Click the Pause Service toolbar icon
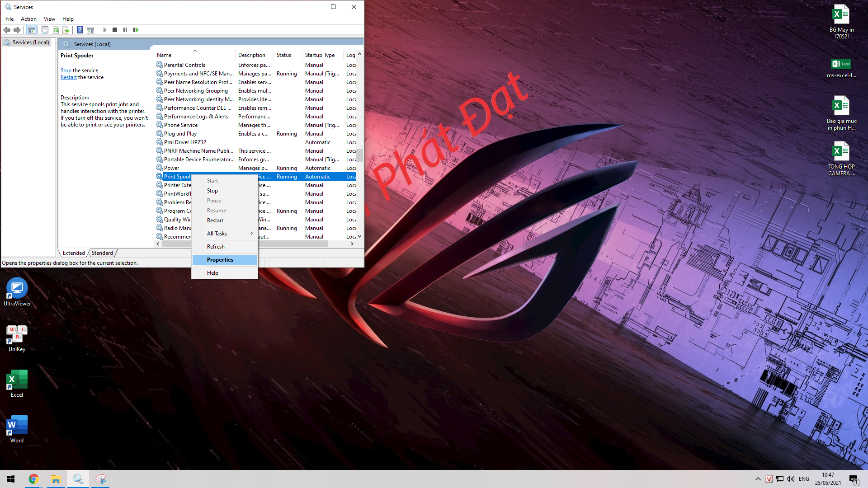The image size is (868, 488). (125, 30)
